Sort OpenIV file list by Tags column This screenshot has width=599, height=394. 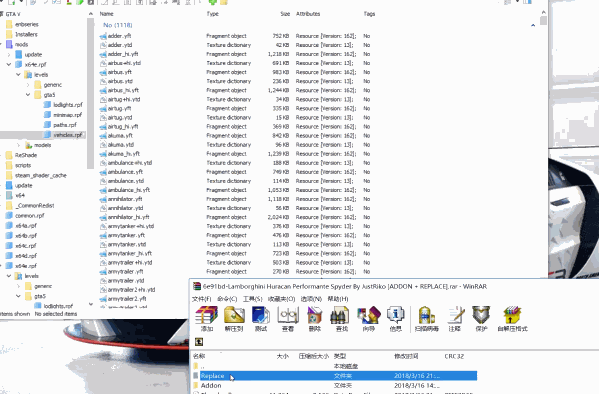tap(369, 14)
